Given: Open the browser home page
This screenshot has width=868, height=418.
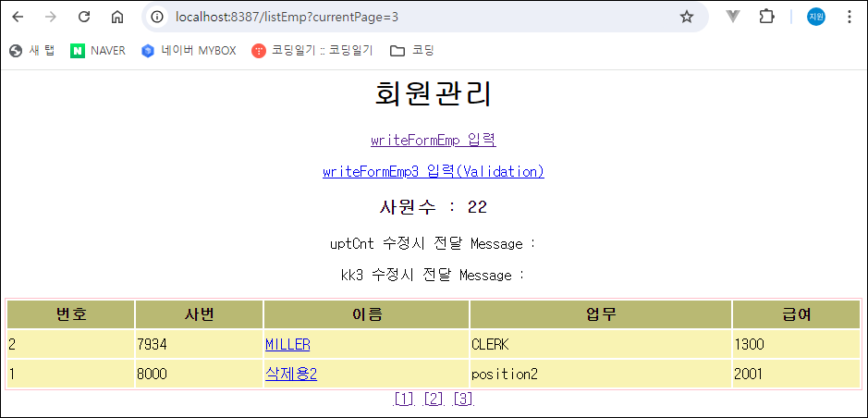Looking at the screenshot, I should point(117,18).
